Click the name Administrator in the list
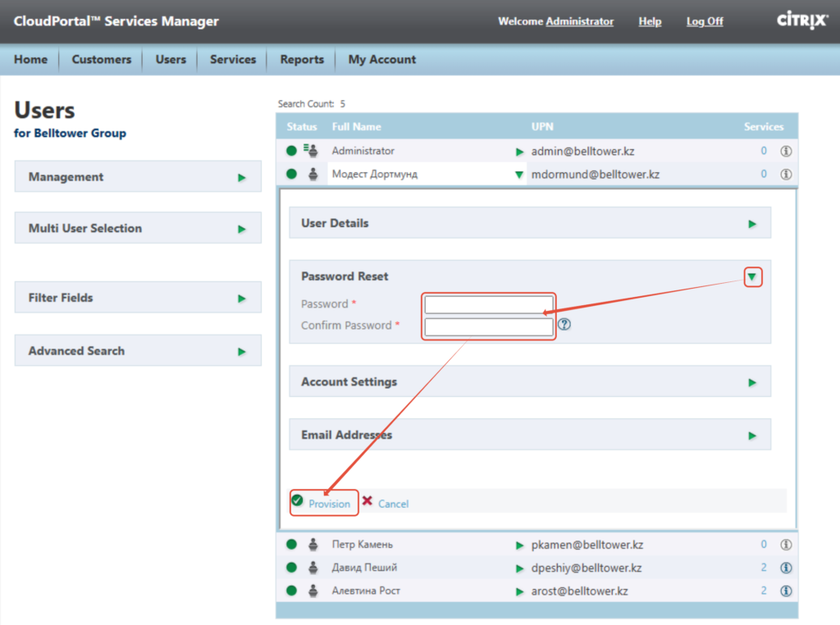This screenshot has width=840, height=625. (x=363, y=151)
